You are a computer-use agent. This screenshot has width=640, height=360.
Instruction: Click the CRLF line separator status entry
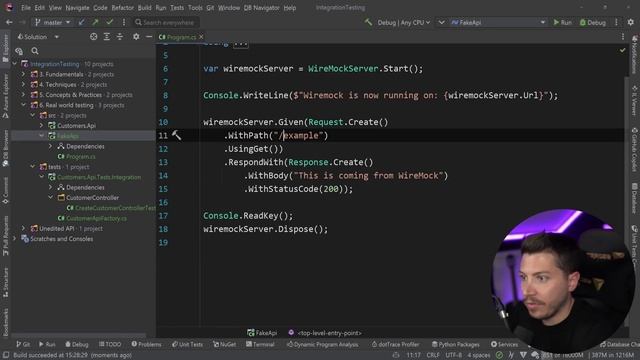coord(433,355)
